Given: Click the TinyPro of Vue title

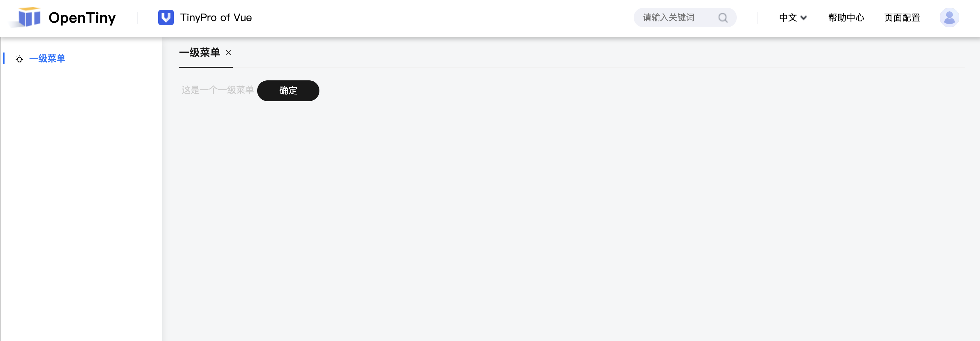Looking at the screenshot, I should [x=216, y=18].
